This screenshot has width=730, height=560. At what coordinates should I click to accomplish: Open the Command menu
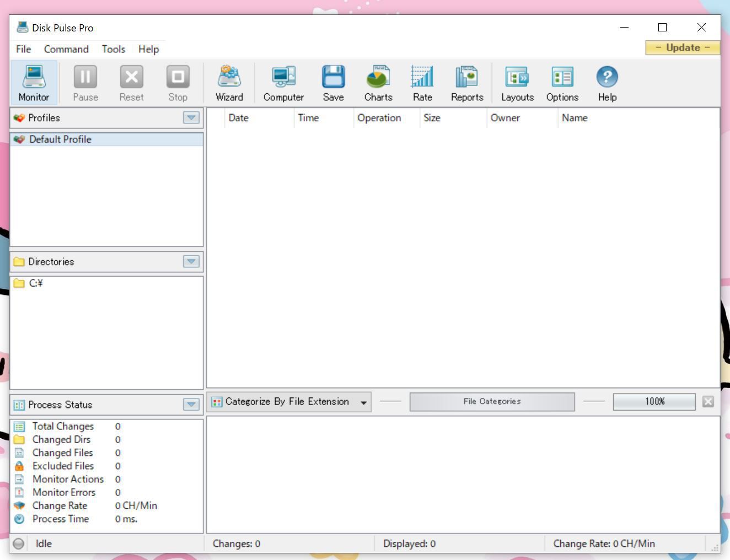click(66, 49)
